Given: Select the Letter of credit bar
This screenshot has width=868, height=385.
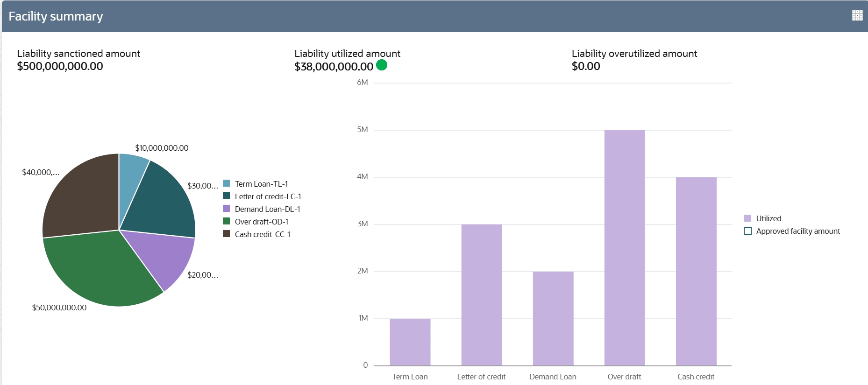Looking at the screenshot, I should point(481,294).
